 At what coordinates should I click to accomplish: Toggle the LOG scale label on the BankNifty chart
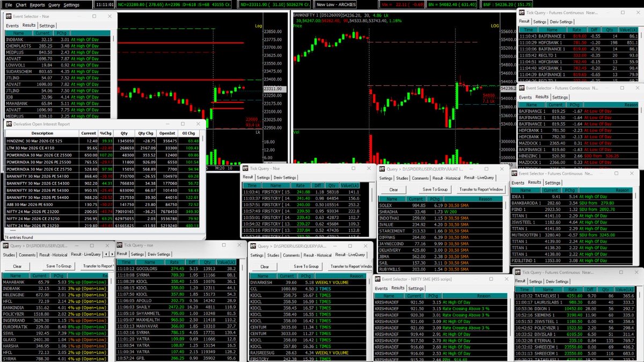click(x=494, y=25)
